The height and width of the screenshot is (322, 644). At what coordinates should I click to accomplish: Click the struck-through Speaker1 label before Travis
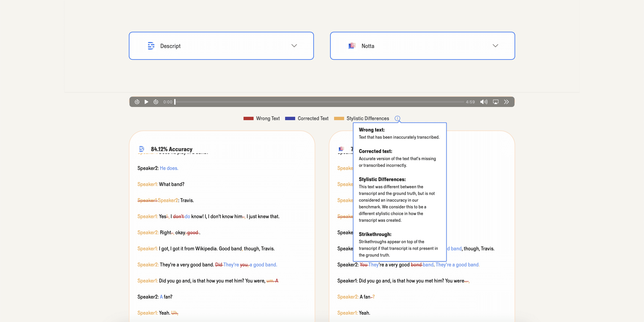(x=147, y=201)
